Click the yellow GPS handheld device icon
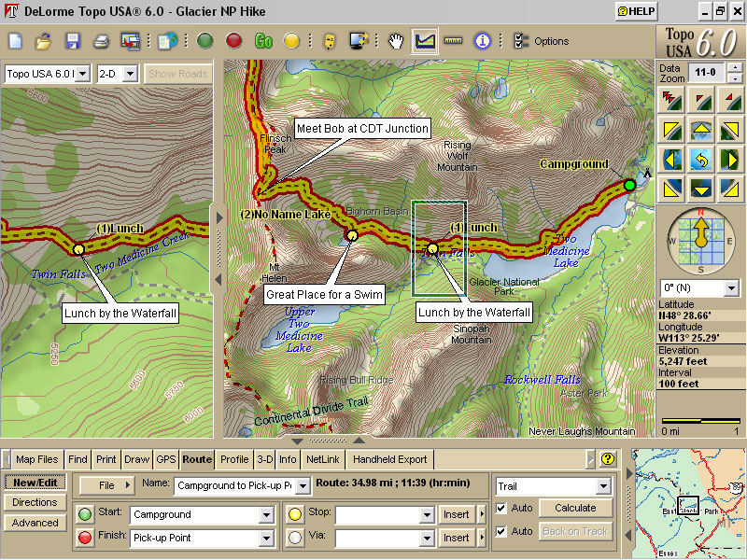 coord(329,41)
